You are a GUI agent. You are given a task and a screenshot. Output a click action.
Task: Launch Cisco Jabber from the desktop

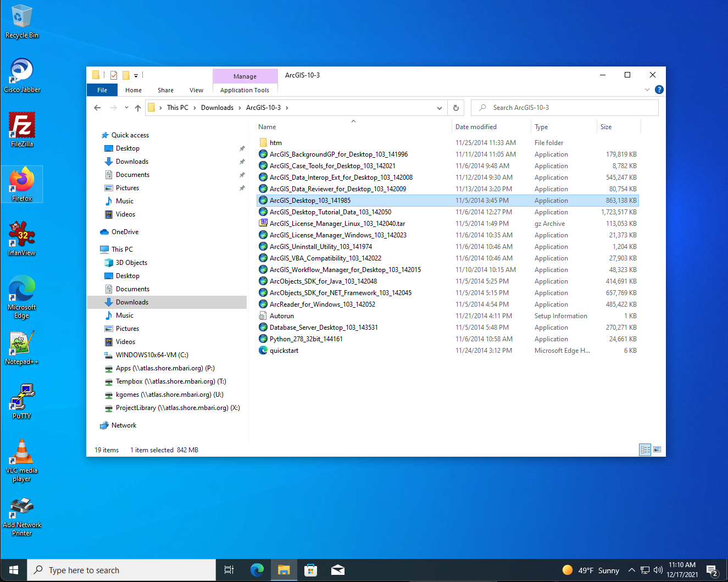pos(22,75)
